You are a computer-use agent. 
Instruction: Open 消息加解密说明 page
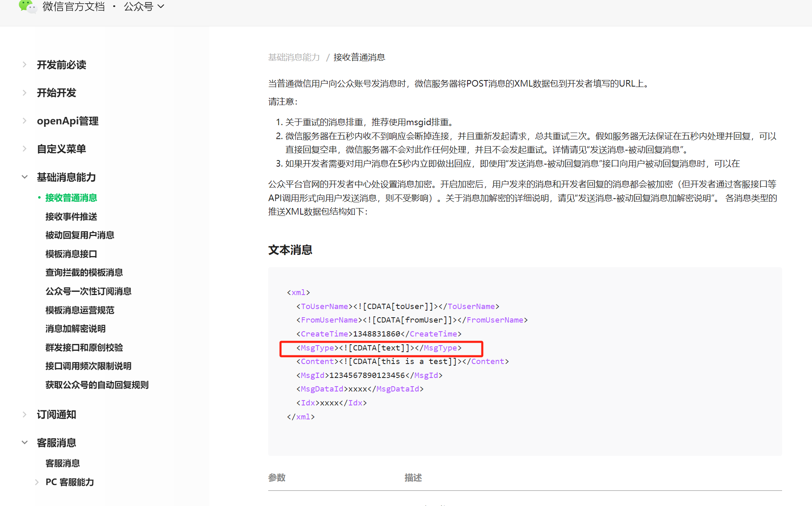click(75, 329)
